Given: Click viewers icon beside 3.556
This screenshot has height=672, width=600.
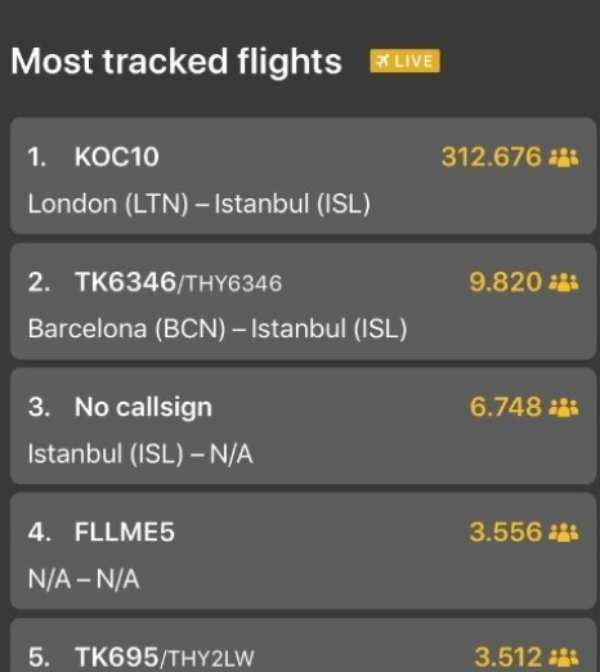Looking at the screenshot, I should click(564, 533).
